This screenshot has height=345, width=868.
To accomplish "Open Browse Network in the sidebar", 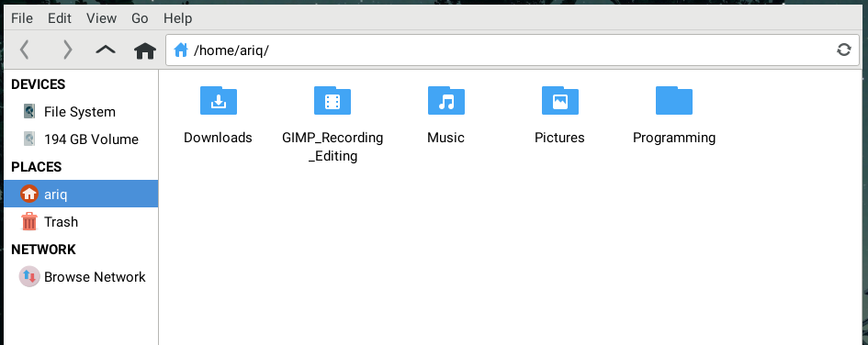I will click(x=81, y=277).
